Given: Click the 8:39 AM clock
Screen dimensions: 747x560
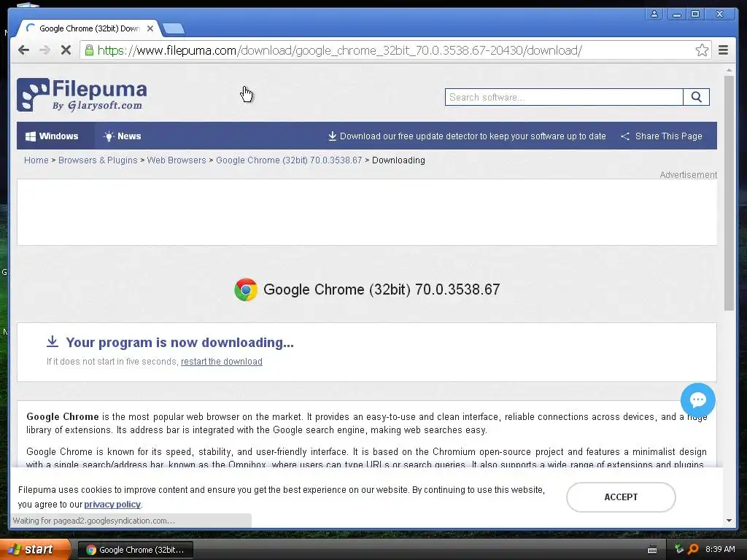Looking at the screenshot, I should click(720, 549).
